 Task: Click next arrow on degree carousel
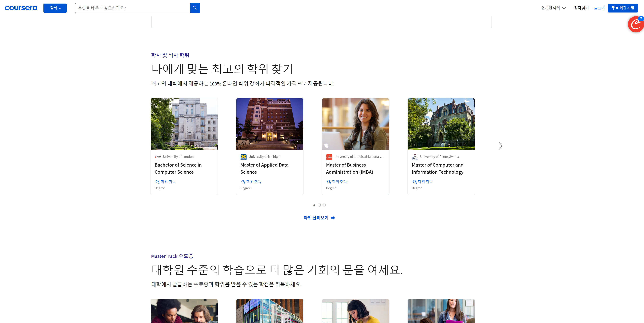(500, 146)
